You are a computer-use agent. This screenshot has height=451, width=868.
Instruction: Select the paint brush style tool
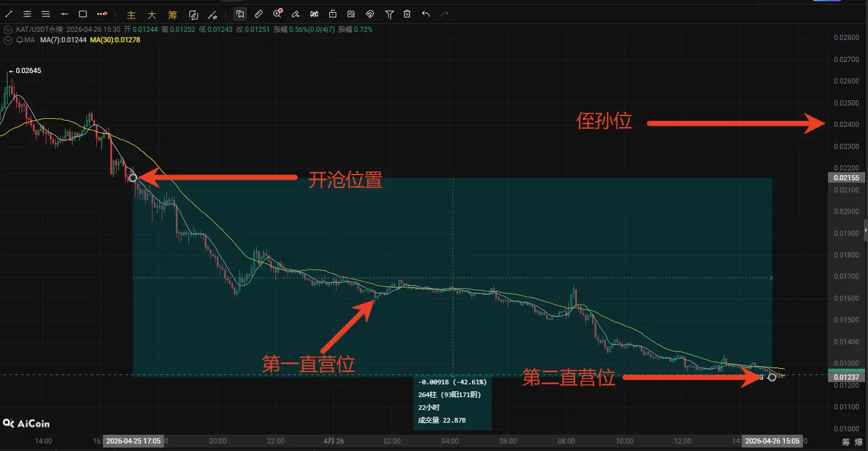[296, 13]
